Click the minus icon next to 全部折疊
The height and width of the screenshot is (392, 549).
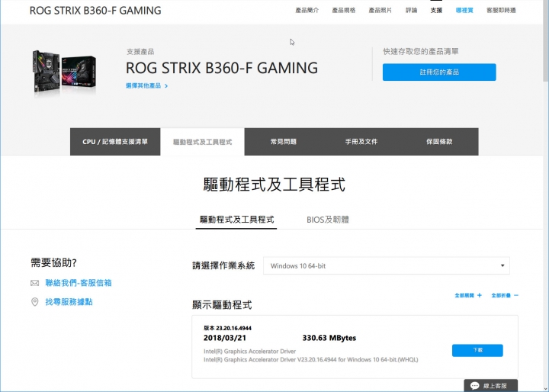click(515, 295)
